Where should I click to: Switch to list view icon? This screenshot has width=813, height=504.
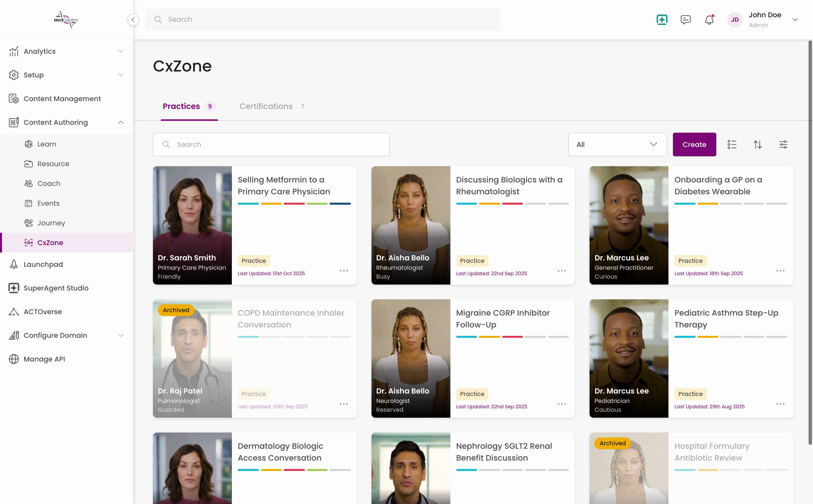pos(732,144)
